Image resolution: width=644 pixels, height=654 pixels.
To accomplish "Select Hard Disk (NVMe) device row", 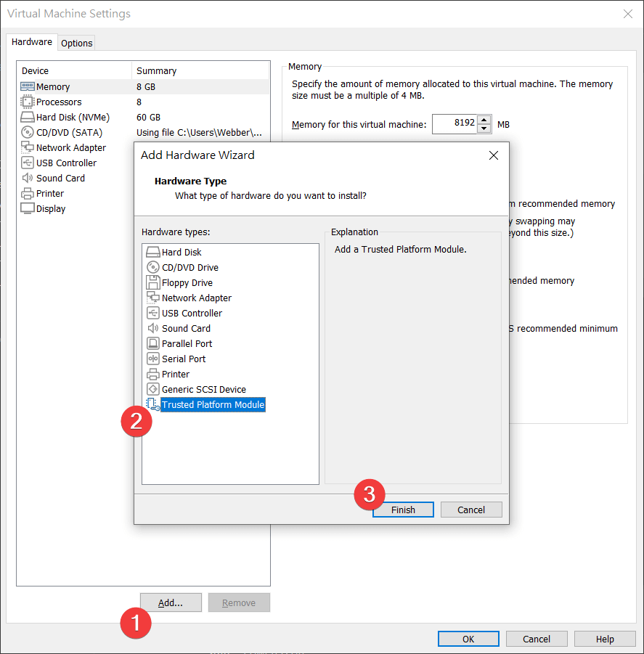I will point(73,118).
